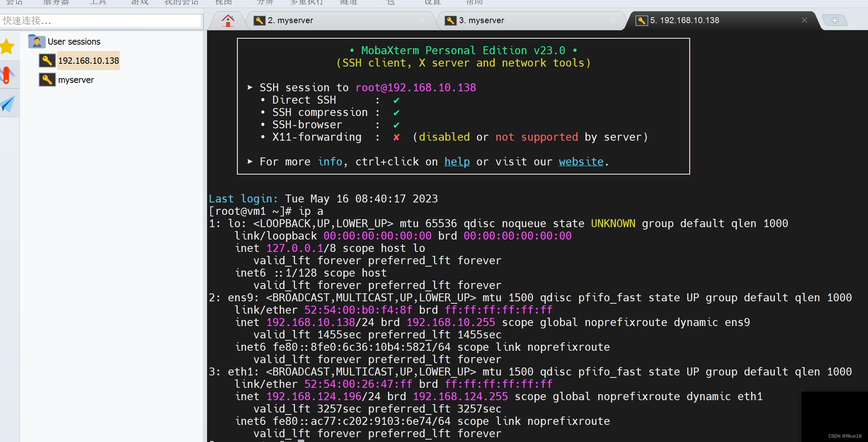This screenshot has width=868, height=442.
Task: Click inet6 fe80::8fe0:6c36:10b4:5821/64 address
Action: pyautogui.click(x=362, y=347)
